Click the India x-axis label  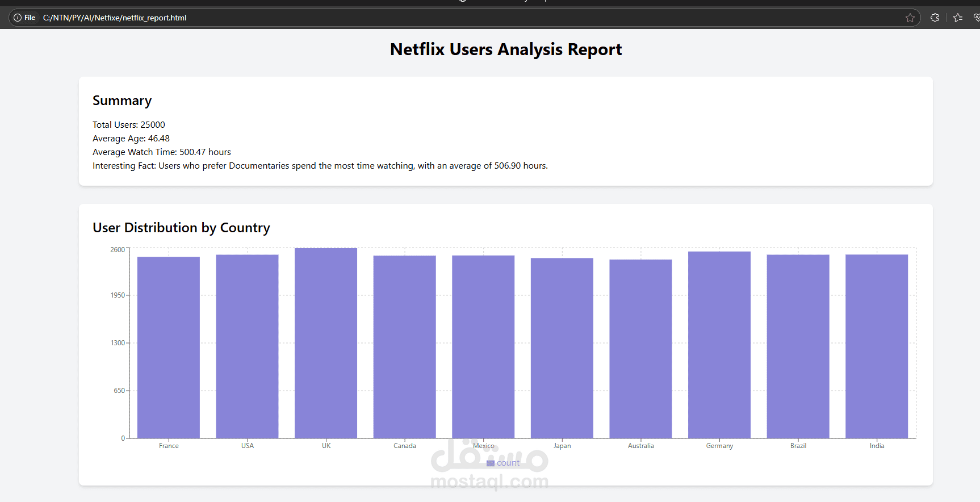click(x=877, y=446)
